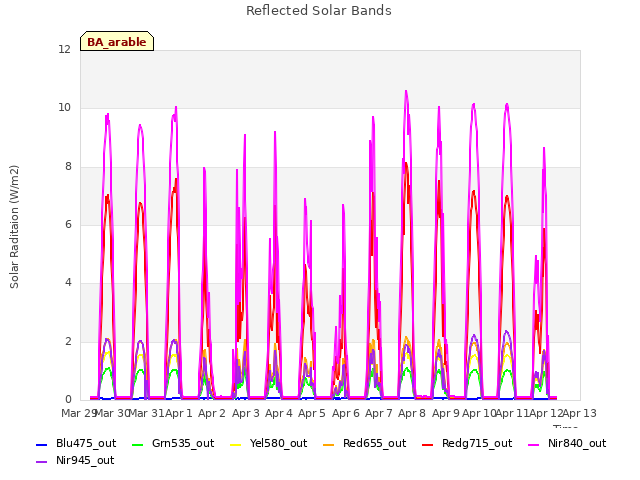The width and height of the screenshot is (640, 480).
Task: Select the Nir840_out legend label
Action: coord(577,444)
